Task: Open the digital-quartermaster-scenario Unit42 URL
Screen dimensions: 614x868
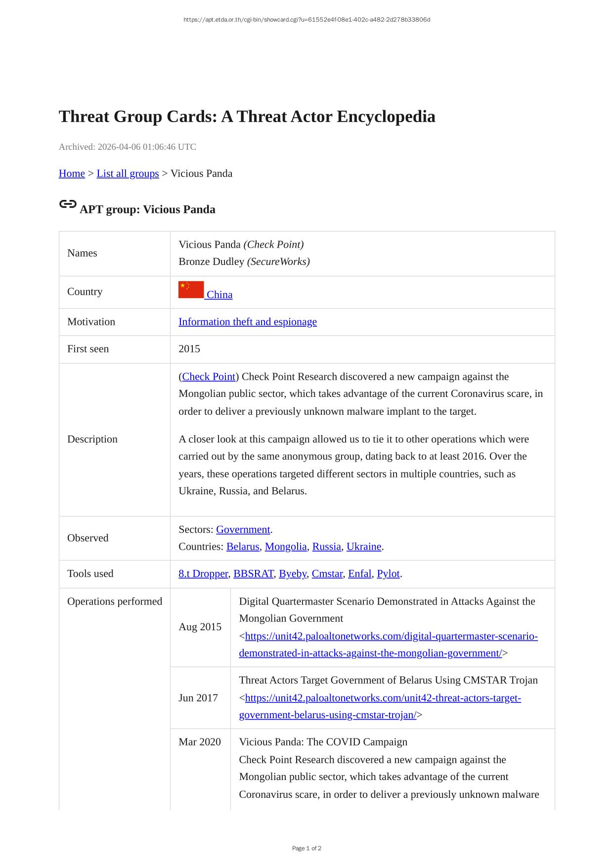Action: (x=391, y=636)
